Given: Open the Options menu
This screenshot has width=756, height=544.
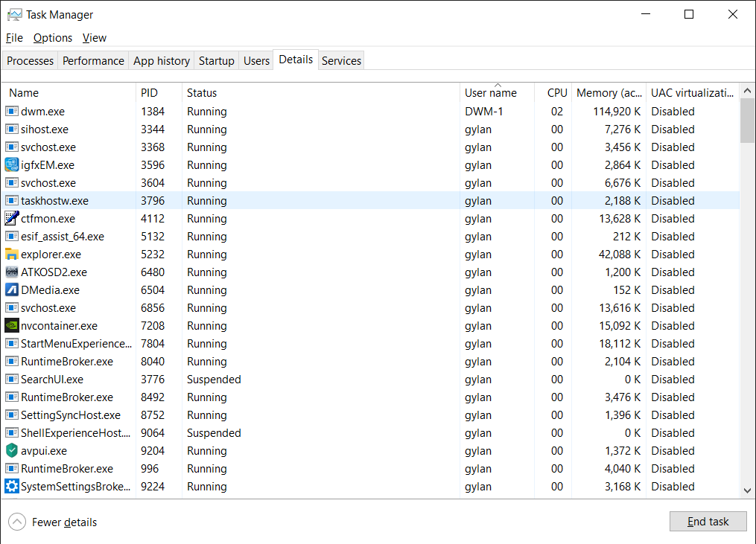Looking at the screenshot, I should [x=52, y=37].
